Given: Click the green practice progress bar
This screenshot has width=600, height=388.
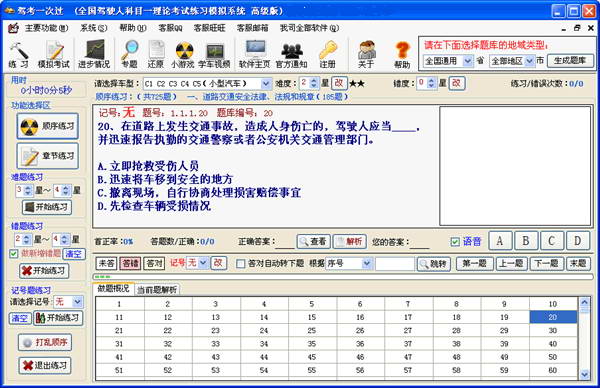Looking at the screenshot, I should click(342, 276).
